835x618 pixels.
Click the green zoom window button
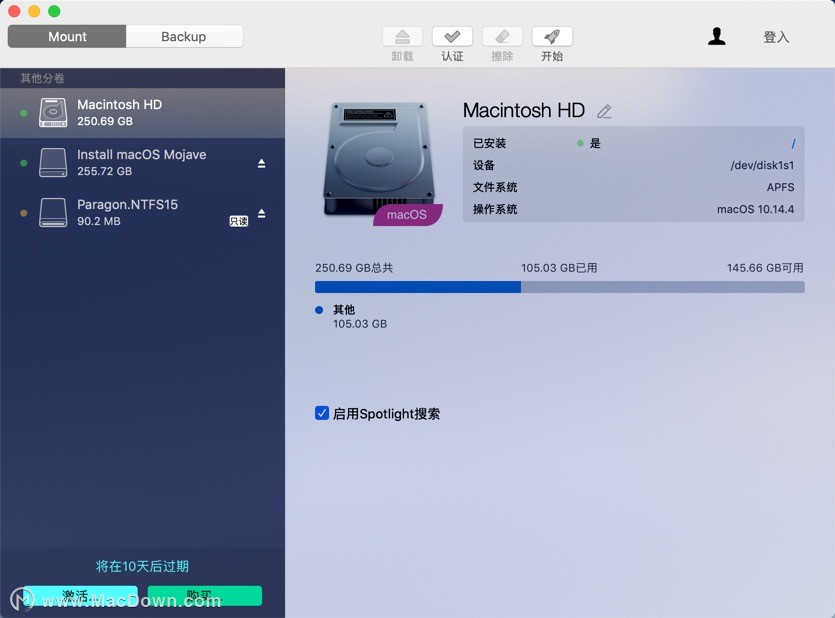tap(54, 11)
